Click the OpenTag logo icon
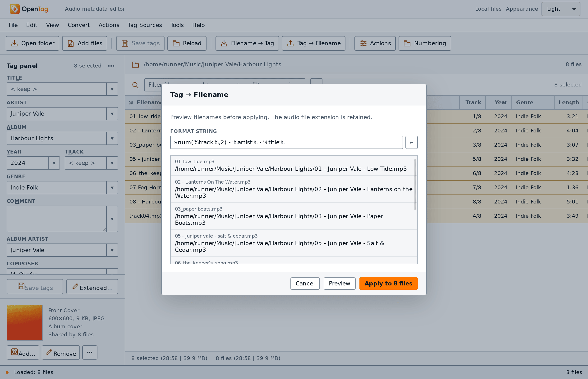588x379 pixels. point(14,9)
